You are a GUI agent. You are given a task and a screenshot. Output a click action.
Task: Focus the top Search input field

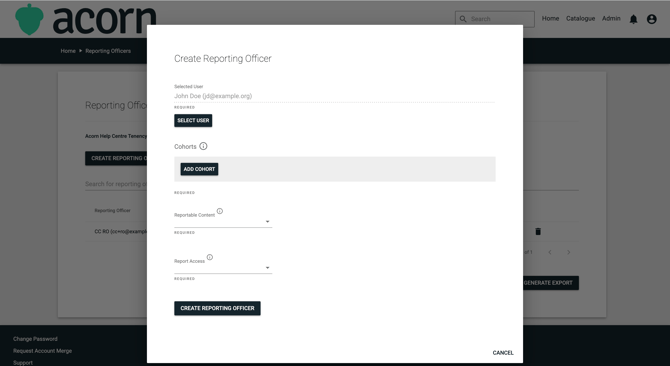(495, 19)
